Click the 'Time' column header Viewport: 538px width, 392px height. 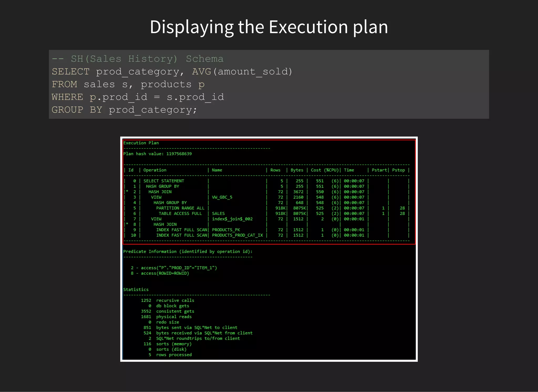(x=349, y=170)
